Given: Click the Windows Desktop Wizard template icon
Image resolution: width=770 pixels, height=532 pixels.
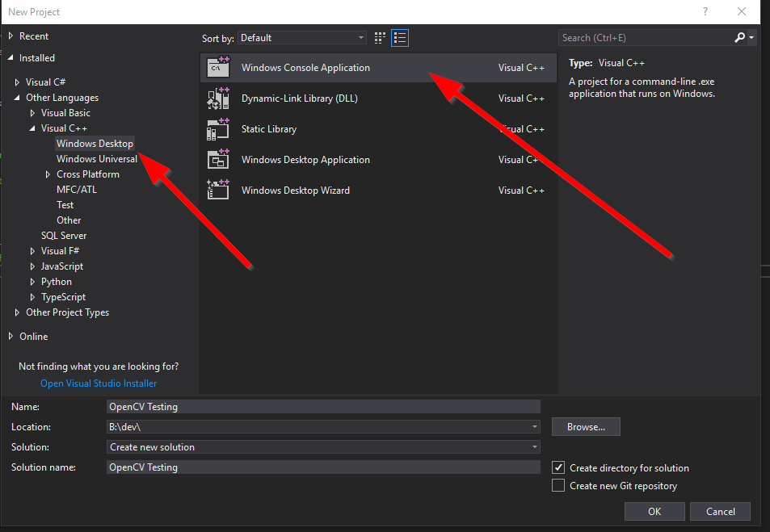Looking at the screenshot, I should point(218,190).
